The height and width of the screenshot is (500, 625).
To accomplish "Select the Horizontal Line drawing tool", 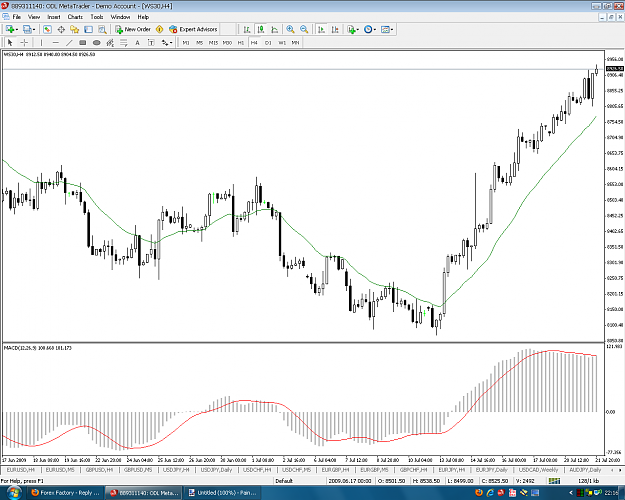I will (x=55, y=42).
